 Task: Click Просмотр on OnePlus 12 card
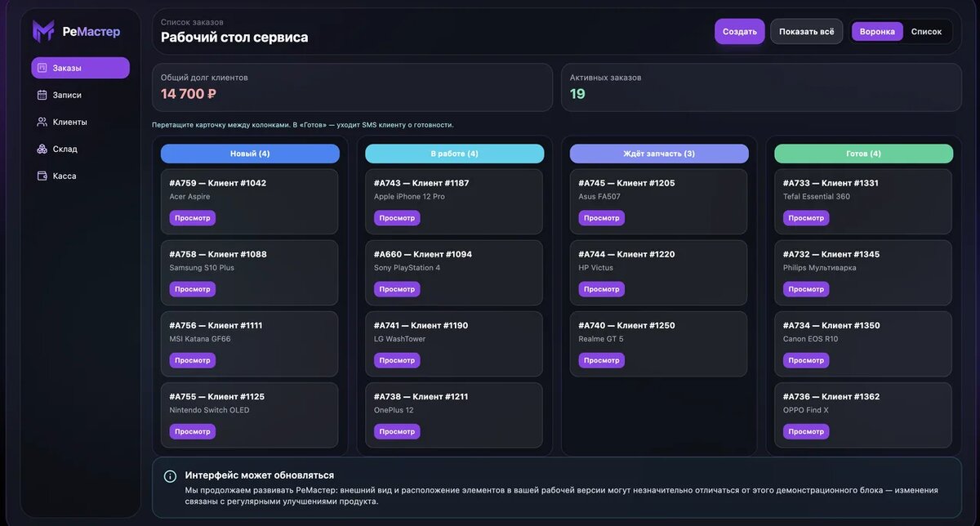tap(397, 431)
